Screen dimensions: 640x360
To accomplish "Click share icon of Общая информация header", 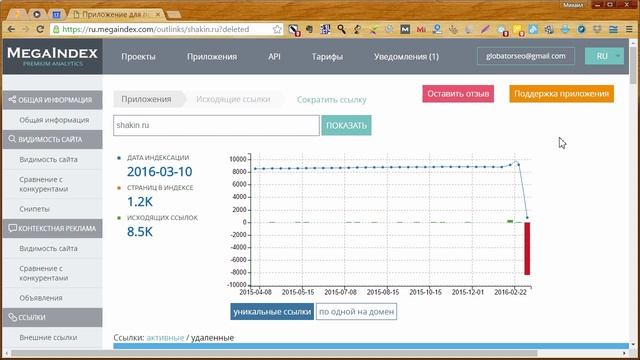I will pyautogui.click(x=12, y=100).
